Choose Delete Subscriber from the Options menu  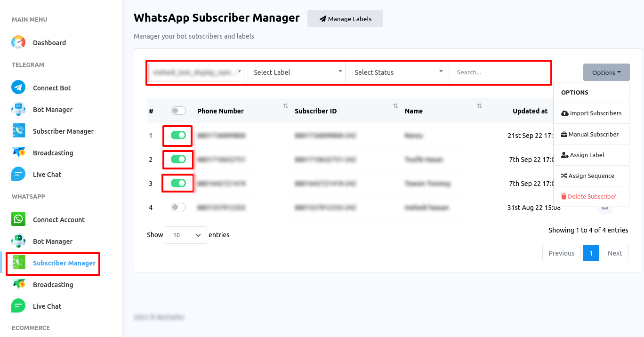click(x=591, y=196)
